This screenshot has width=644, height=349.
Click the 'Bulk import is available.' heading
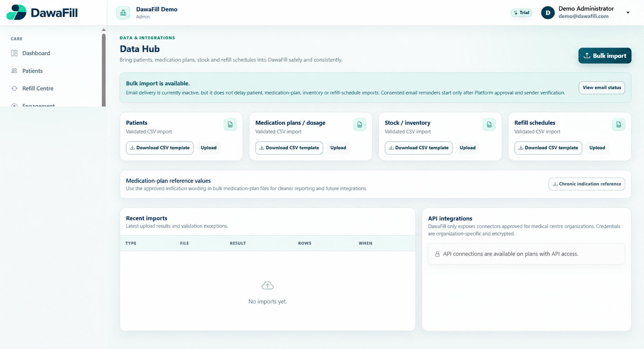(x=158, y=83)
